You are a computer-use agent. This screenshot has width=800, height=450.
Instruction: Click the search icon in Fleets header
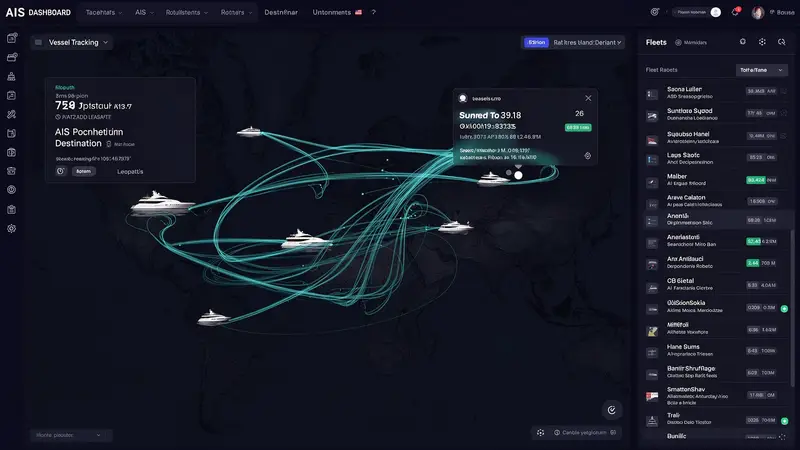point(782,42)
